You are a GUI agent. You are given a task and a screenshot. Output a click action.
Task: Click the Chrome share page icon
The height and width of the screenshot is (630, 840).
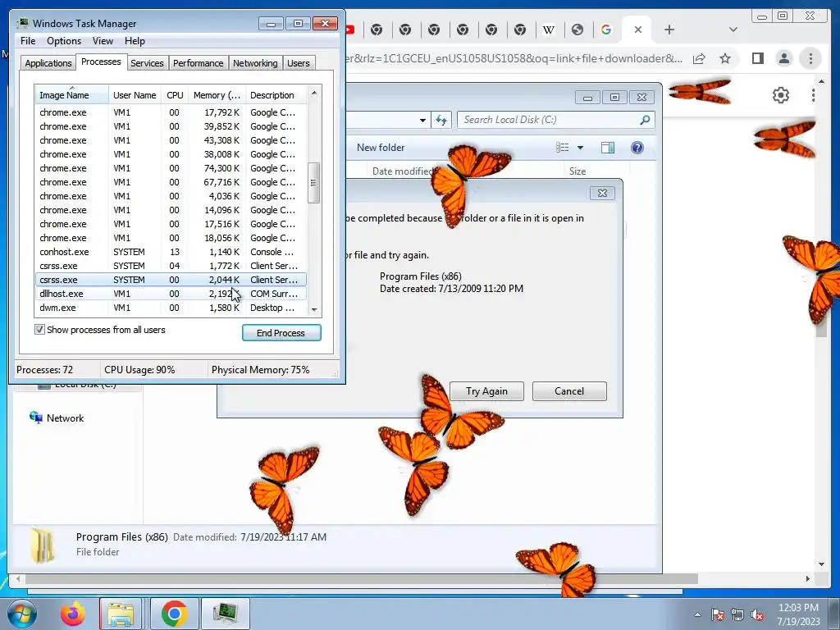(699, 58)
